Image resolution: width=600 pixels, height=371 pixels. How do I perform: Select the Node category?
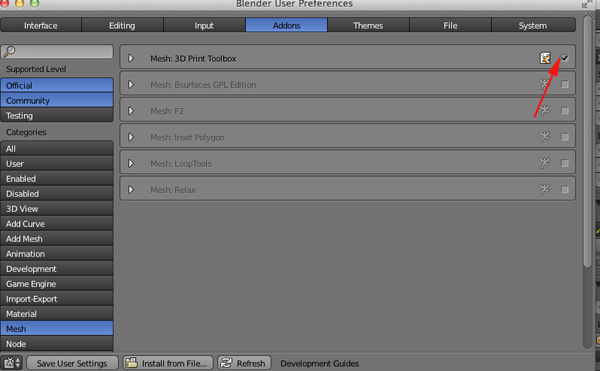[x=57, y=343]
